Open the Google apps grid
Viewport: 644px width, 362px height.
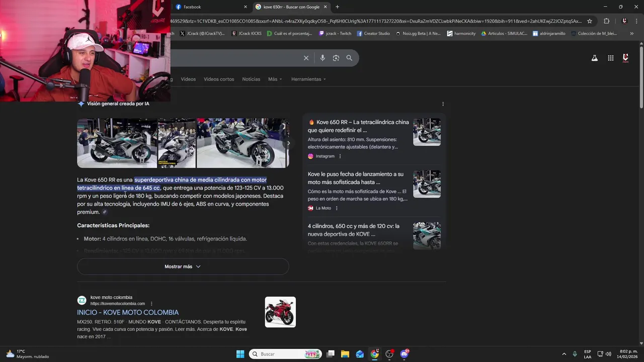[x=610, y=58]
